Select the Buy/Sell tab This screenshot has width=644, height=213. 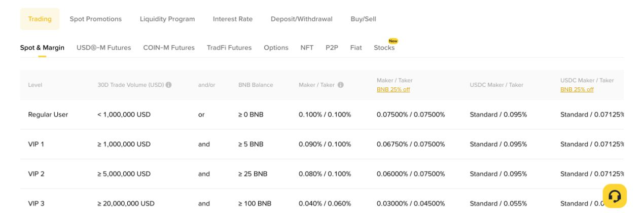[364, 19]
